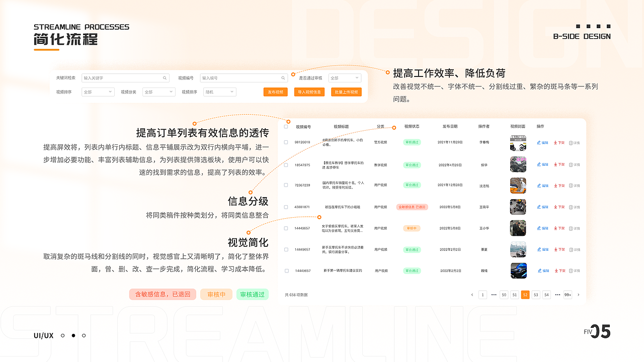Click edit icon for video 72367239

click(539, 186)
